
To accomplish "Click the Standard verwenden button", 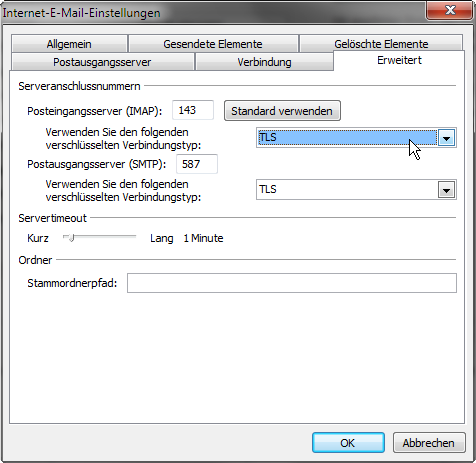I will click(282, 111).
